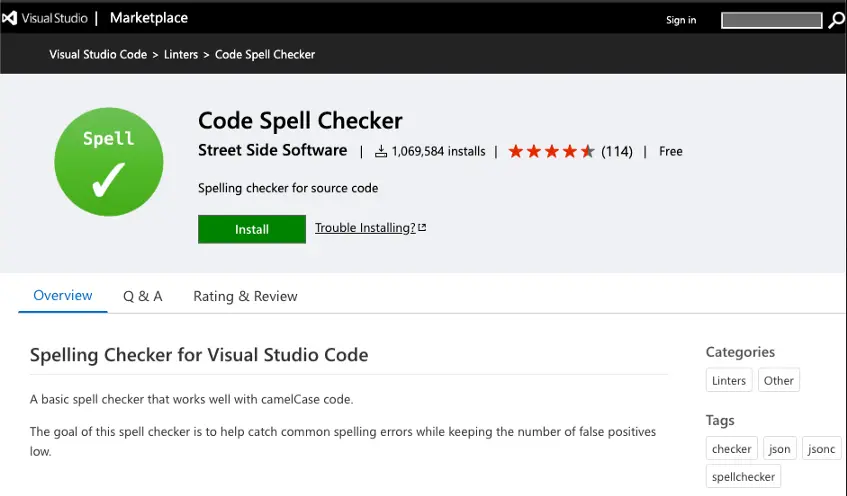Click Sign in
This screenshot has width=847, height=496.
pos(681,20)
